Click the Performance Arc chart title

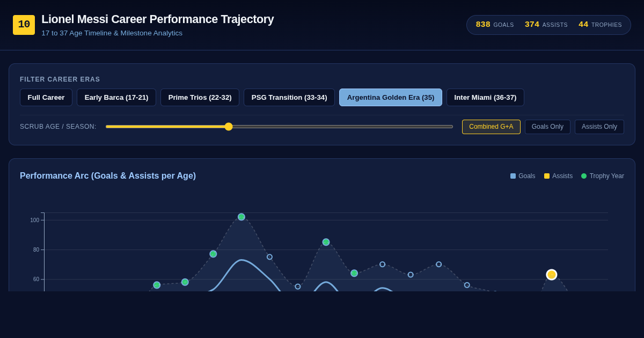coord(108,176)
